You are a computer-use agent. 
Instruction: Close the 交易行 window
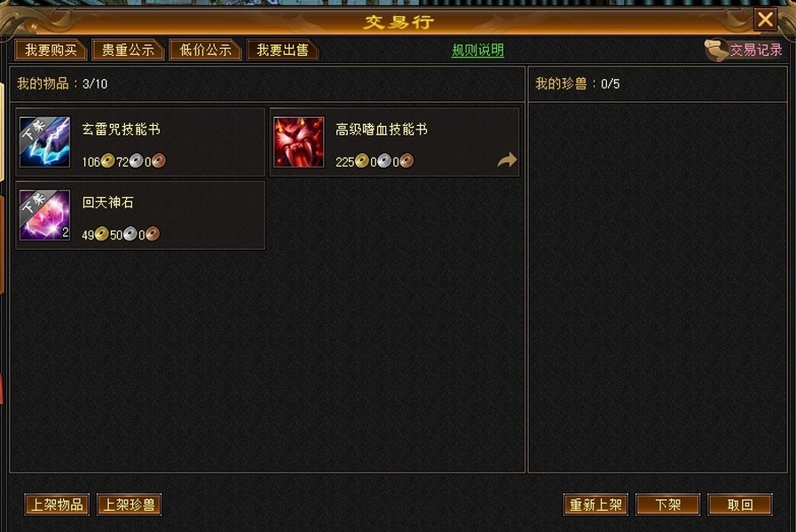pos(765,20)
